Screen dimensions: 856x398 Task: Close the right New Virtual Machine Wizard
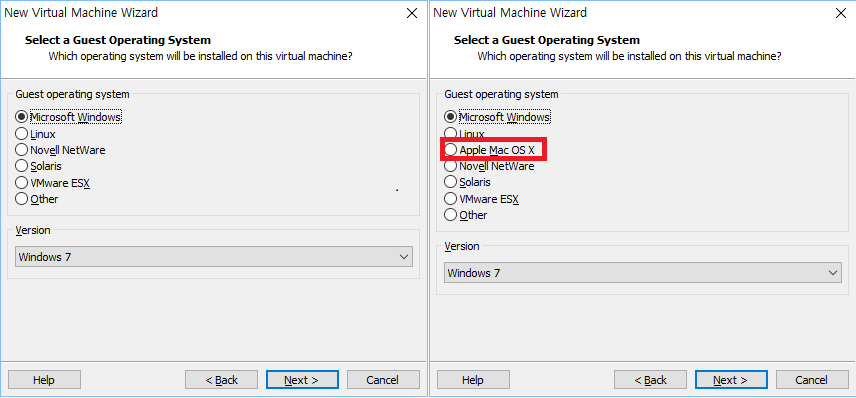841,13
